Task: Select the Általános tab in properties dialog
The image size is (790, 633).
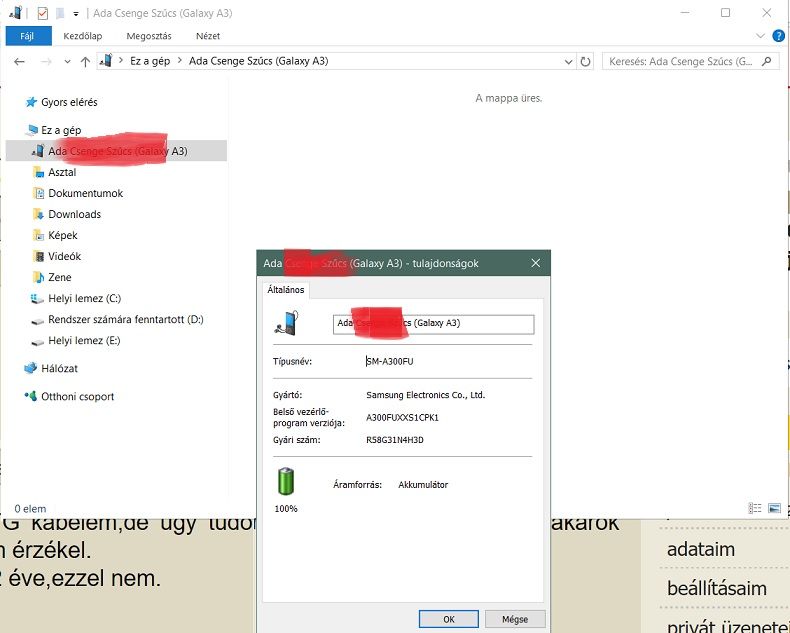Action: 286,290
